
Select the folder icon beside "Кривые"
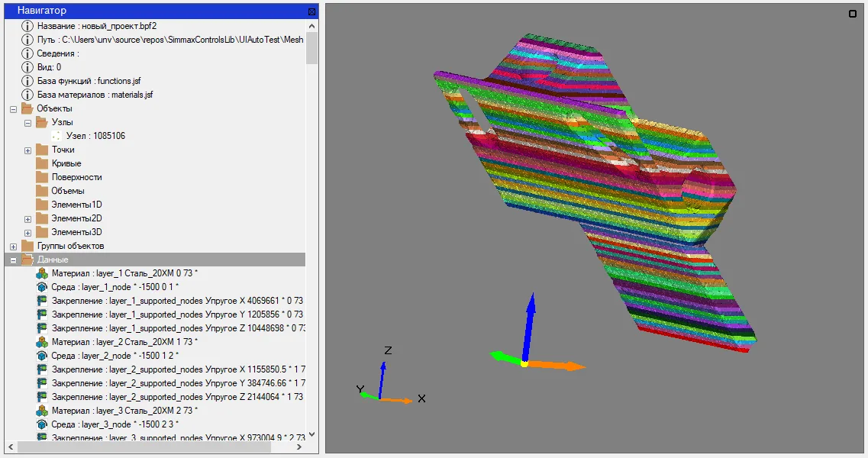point(42,163)
